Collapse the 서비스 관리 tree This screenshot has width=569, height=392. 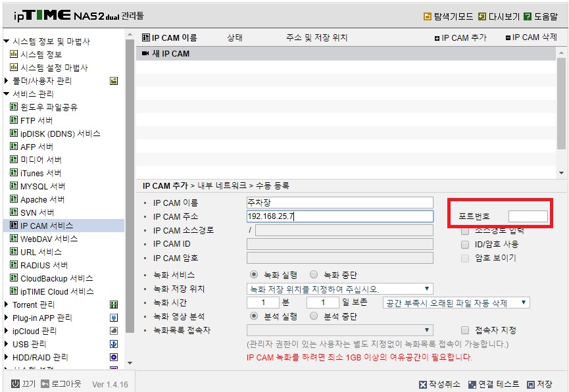click(x=6, y=93)
